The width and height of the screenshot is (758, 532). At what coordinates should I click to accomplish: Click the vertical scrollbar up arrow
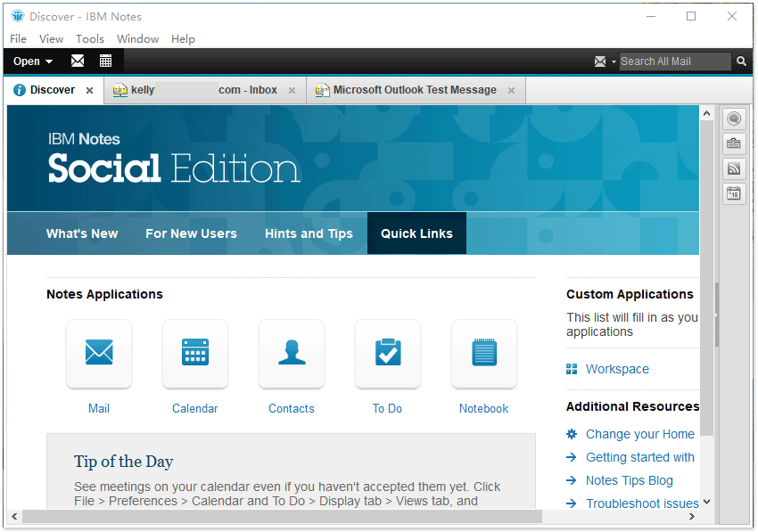707,113
